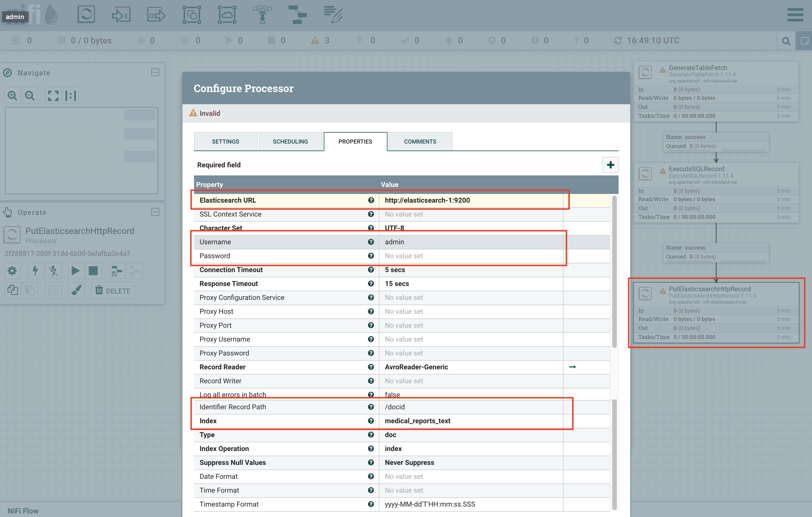812x517 pixels.
Task: Open the global hamburger menu
Action: 795,15
